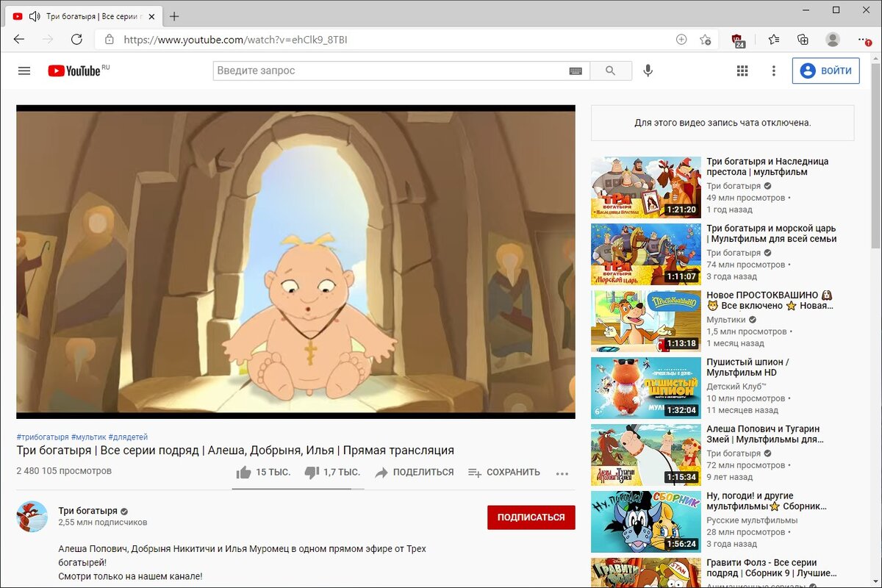Open the YouTube hamburger guide menu
This screenshot has height=588, width=882.
coord(24,71)
